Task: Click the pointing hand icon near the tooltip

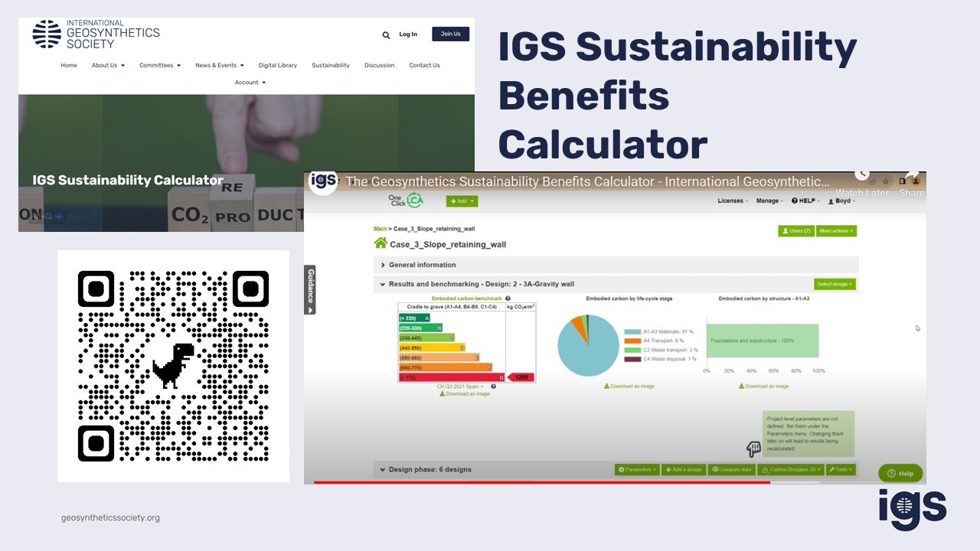Action: point(753,448)
